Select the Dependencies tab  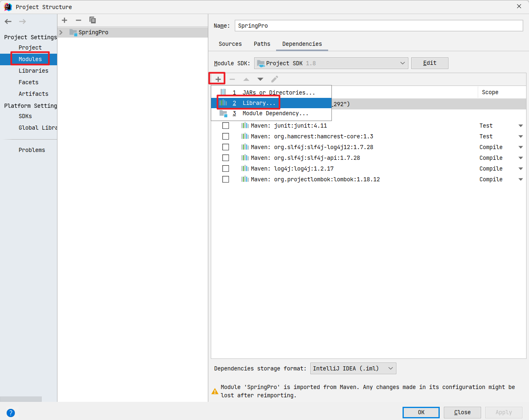[x=302, y=44]
